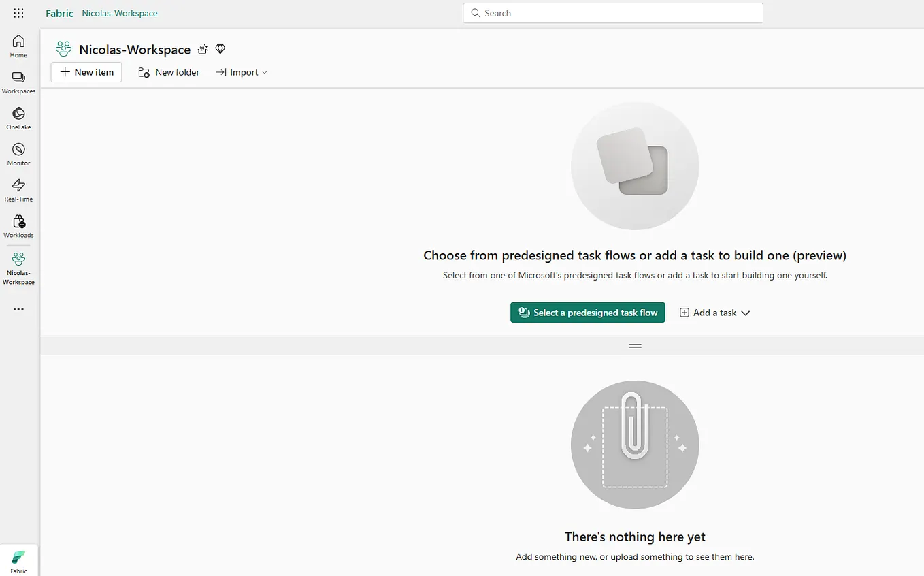Image resolution: width=924 pixels, height=576 pixels.
Task: Click the Fabric experience switcher icon at bottom
Action: (18, 562)
